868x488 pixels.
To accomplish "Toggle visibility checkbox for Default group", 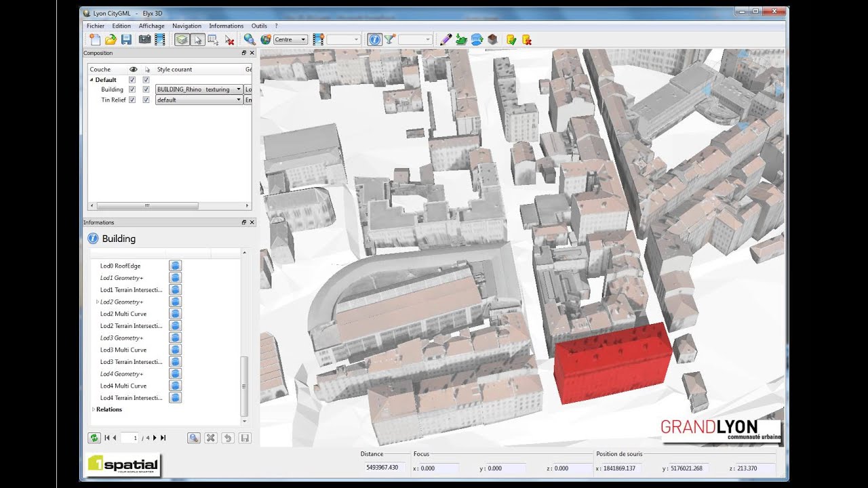I will 132,80.
